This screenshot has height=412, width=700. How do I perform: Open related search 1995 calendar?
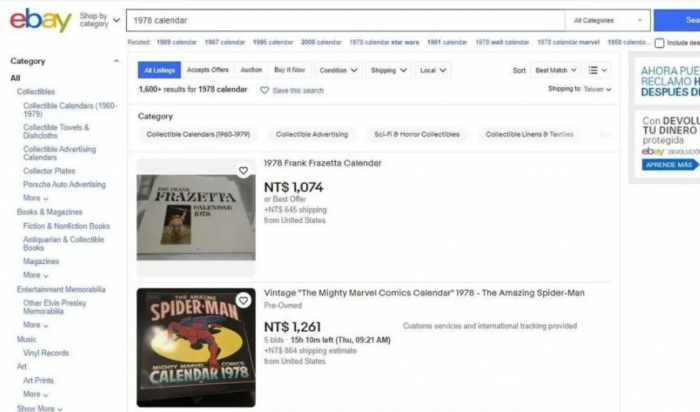(x=273, y=42)
